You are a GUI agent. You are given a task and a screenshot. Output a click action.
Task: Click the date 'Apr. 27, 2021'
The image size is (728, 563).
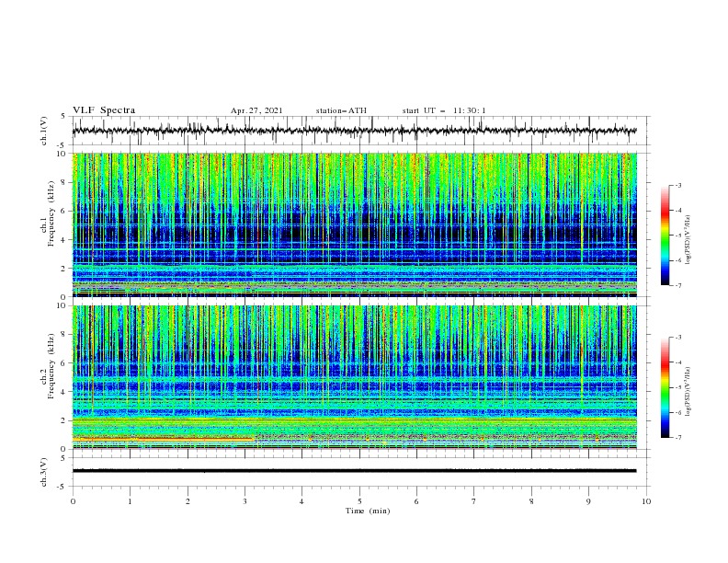pos(256,110)
